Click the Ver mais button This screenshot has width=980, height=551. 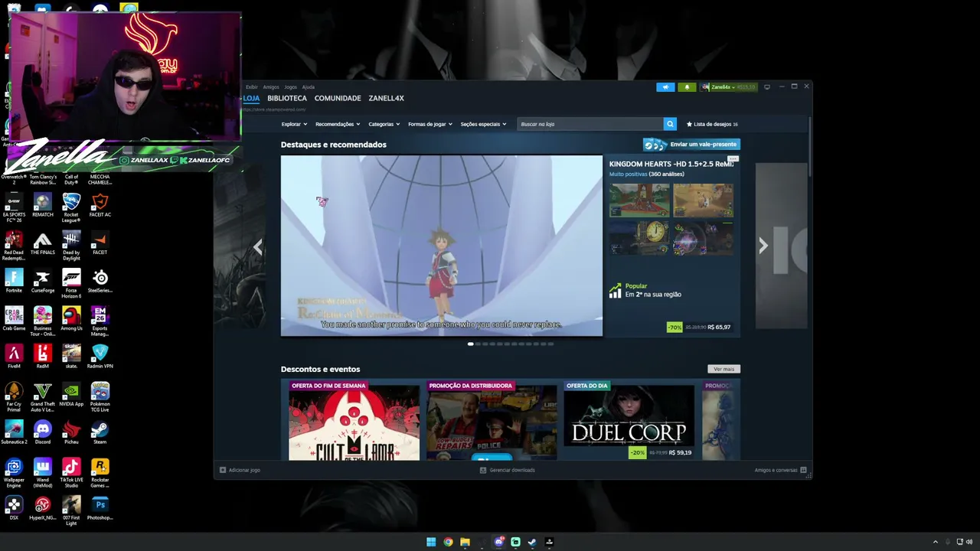724,369
